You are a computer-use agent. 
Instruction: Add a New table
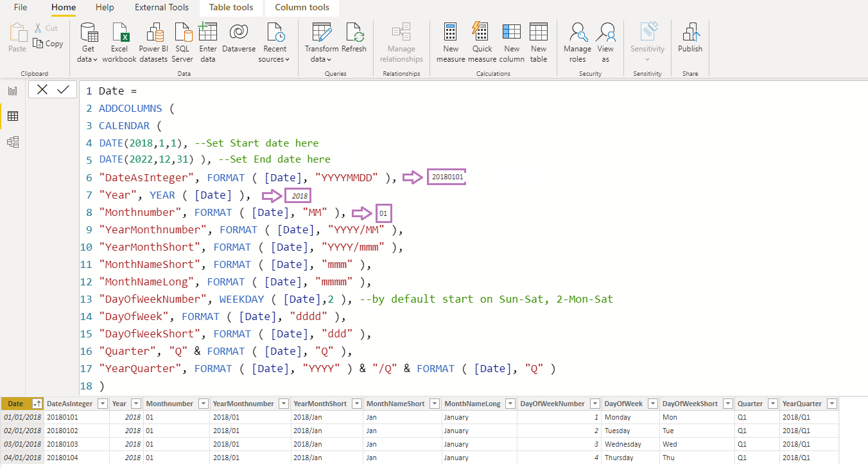pyautogui.click(x=539, y=42)
